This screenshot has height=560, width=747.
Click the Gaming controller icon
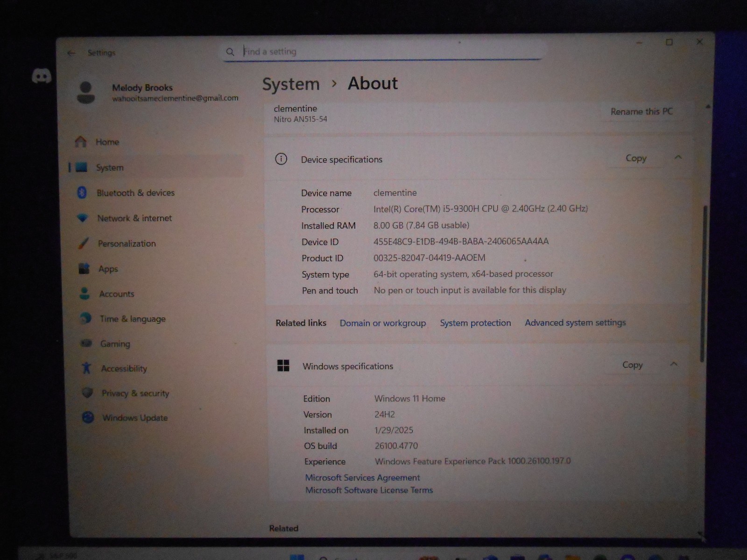coord(86,343)
